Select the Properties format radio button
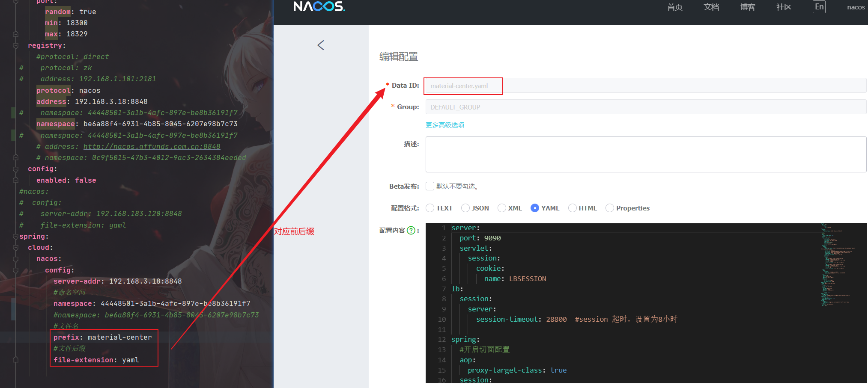Viewport: 868px width, 388px height. pos(610,208)
